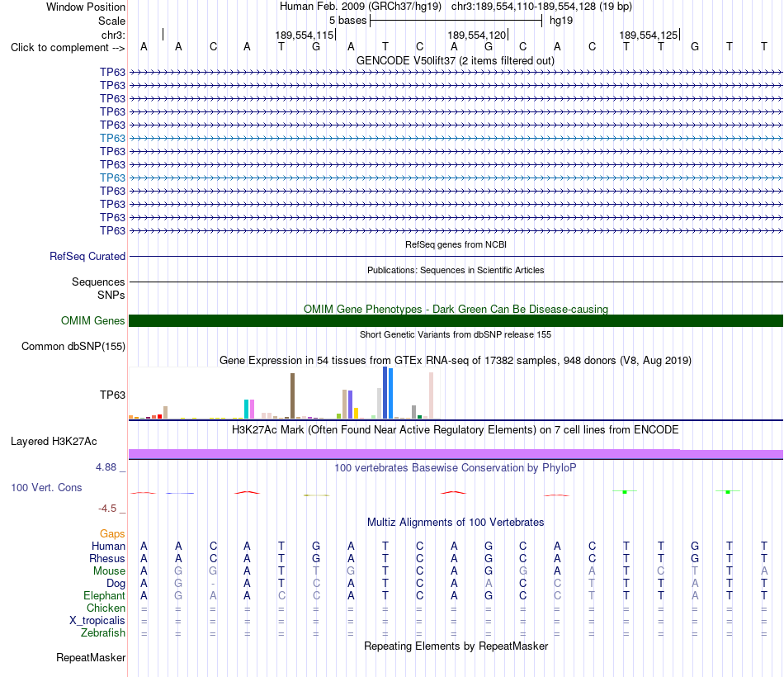This screenshot has height=677, width=784.
Task: Click the orange Gaps label
Action: click(112, 534)
